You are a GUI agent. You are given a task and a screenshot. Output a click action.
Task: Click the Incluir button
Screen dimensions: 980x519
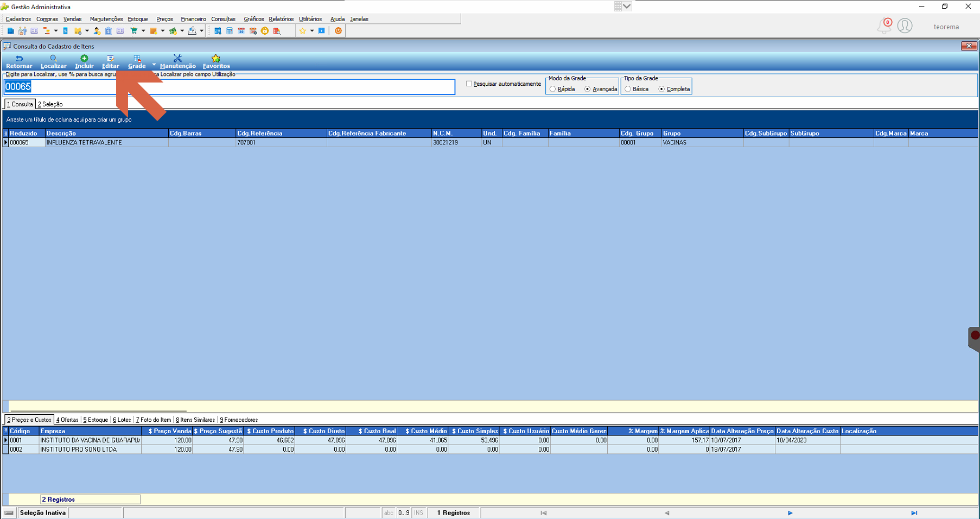(84, 62)
